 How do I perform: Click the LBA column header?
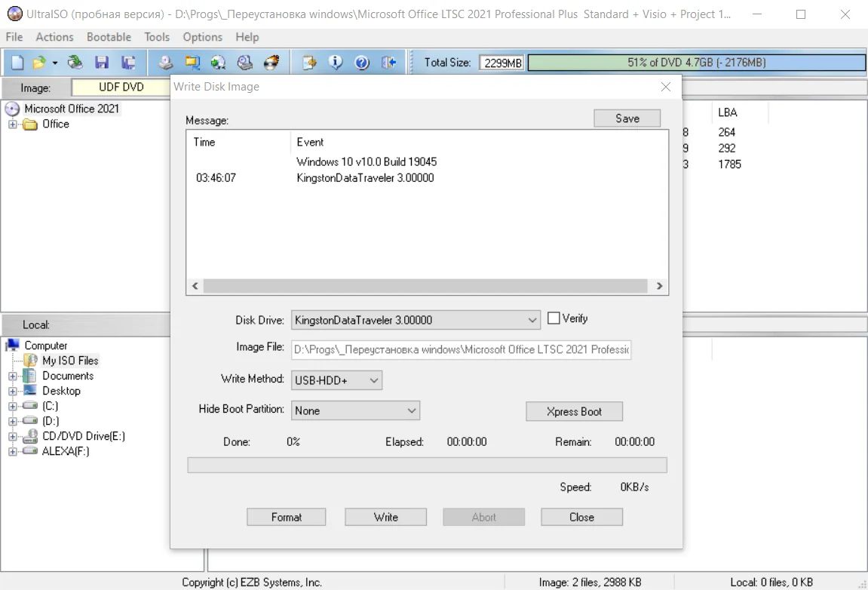point(740,112)
